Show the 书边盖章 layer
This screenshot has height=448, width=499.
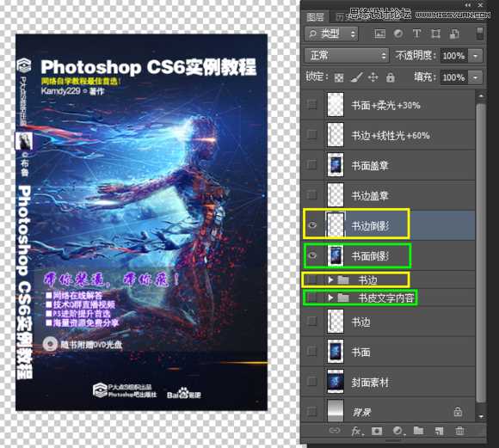pos(312,194)
